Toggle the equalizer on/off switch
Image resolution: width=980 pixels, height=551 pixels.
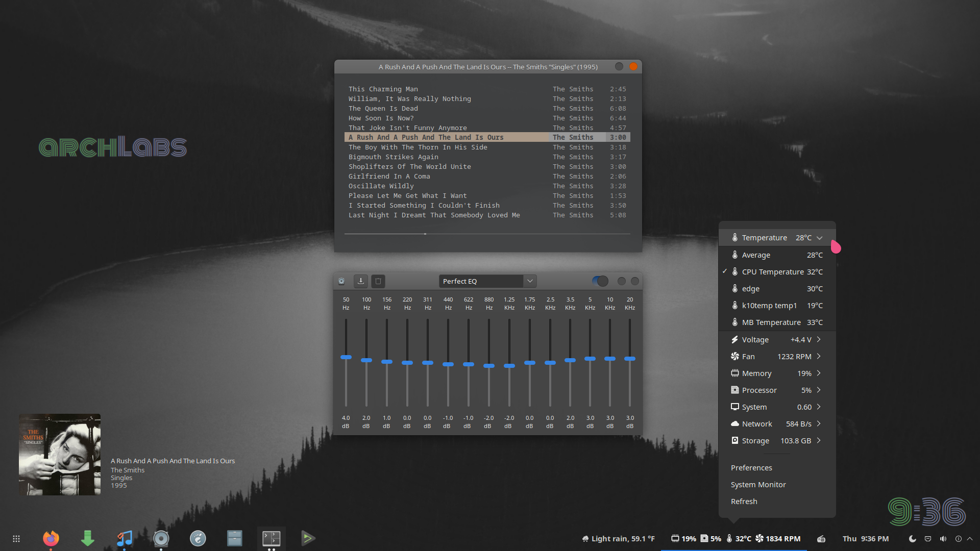coord(600,281)
